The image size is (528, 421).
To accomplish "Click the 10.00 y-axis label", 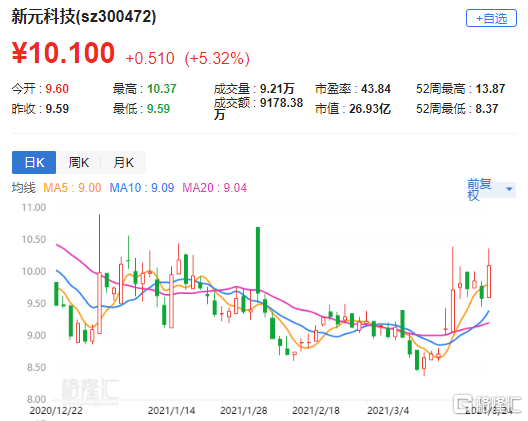I will coord(34,271).
